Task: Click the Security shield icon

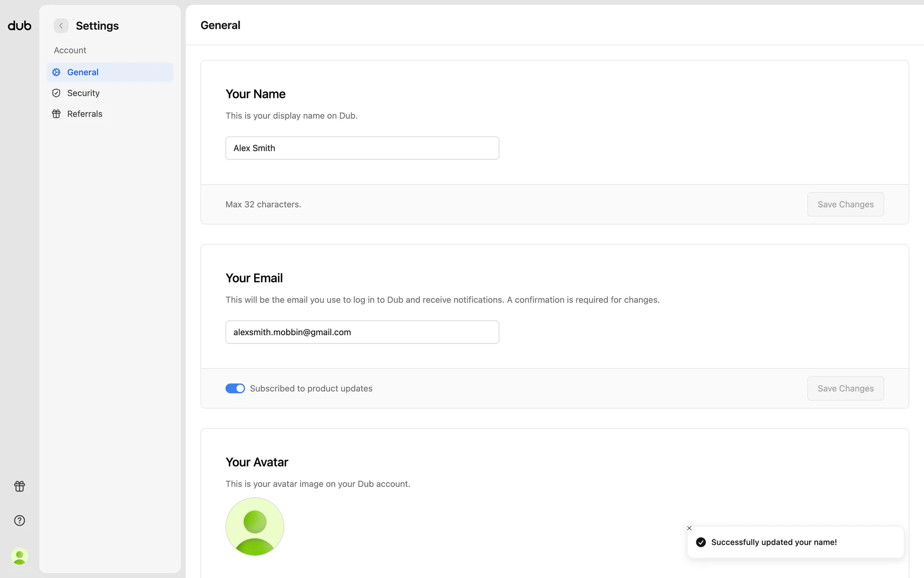Action: (56, 93)
